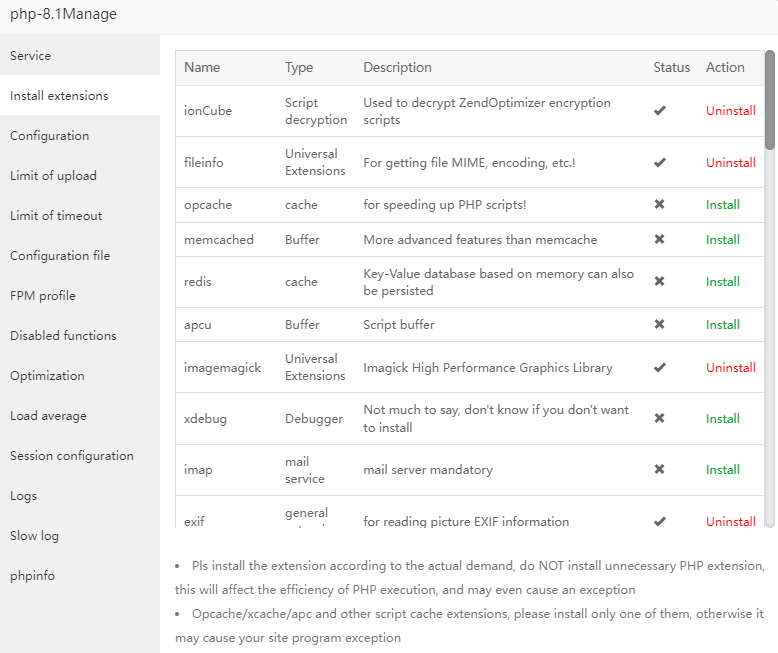
Task: Open the Service tab
Action: [31, 56]
